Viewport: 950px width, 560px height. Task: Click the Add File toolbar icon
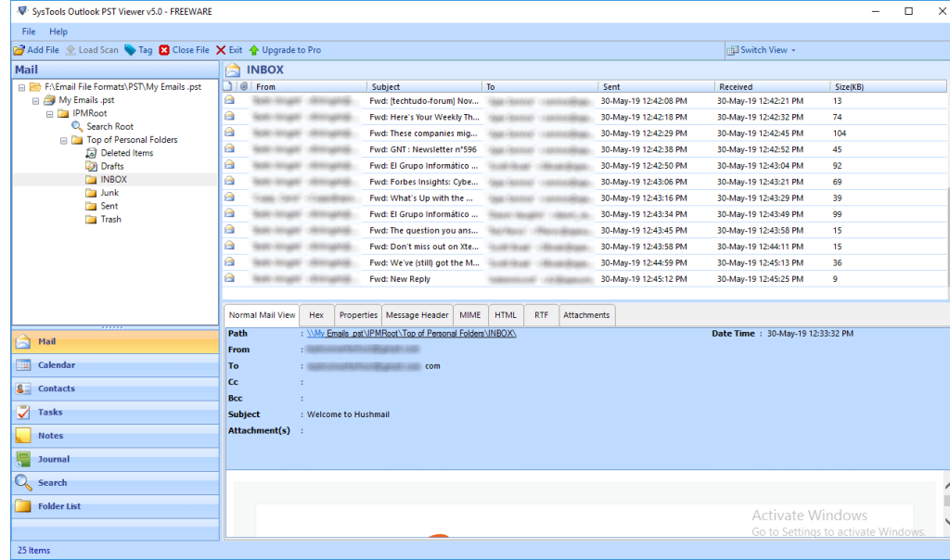pyautogui.click(x=19, y=50)
